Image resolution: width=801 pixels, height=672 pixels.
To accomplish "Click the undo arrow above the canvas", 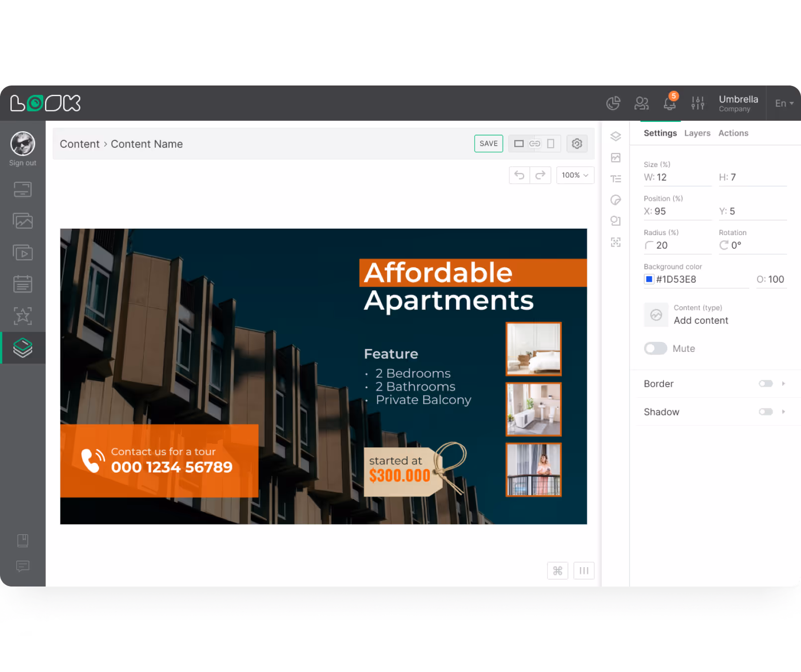I will 519,175.
